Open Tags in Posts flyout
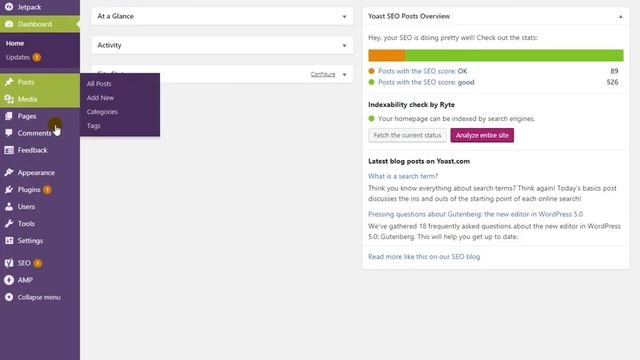640x360 pixels. pyautogui.click(x=93, y=126)
